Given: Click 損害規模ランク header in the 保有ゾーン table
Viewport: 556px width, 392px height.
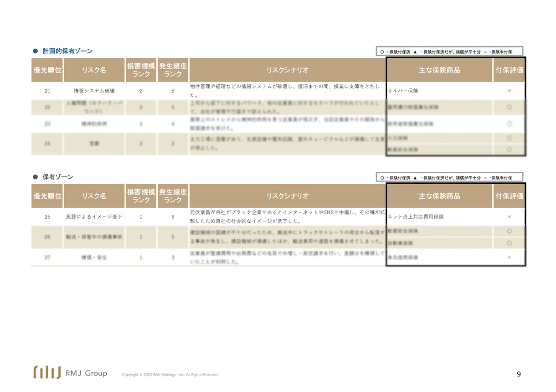Looking at the screenshot, I should (x=141, y=196).
